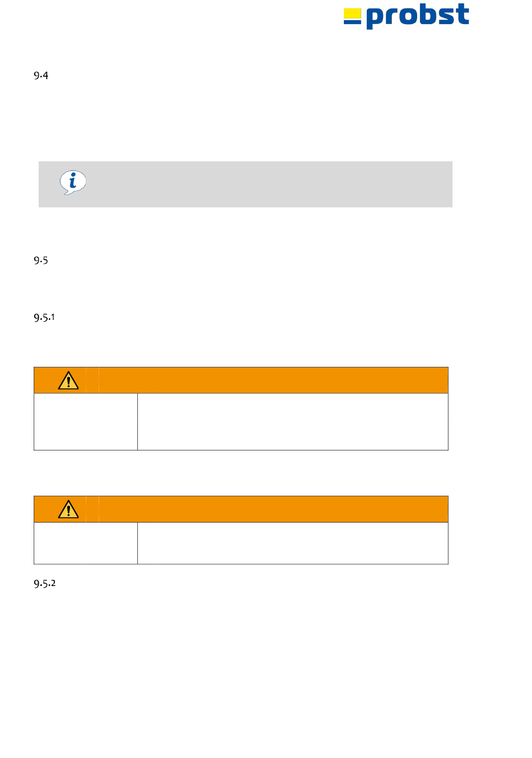This screenshot has width=532, height=758.
Task: Click right cell of first warning table
Action: 293,422
